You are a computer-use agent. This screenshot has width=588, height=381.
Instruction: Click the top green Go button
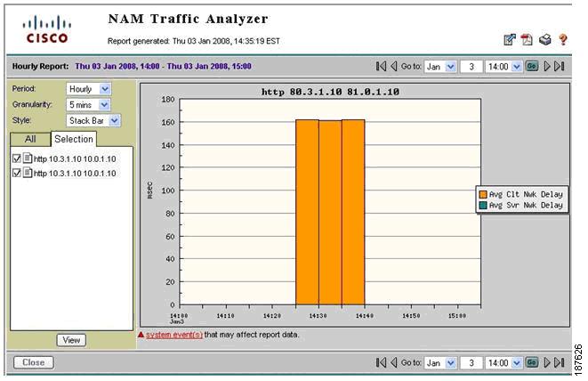pos(532,67)
